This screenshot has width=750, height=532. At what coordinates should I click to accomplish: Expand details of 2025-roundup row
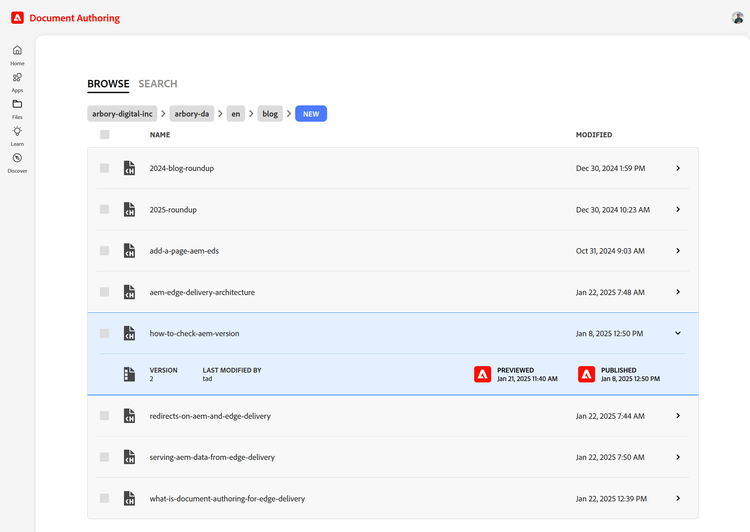tap(678, 209)
